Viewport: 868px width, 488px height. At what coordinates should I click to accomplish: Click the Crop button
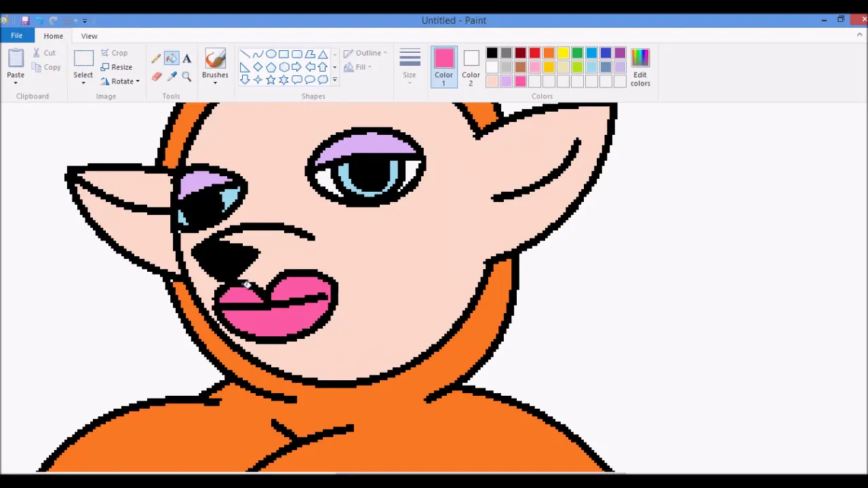(115, 53)
